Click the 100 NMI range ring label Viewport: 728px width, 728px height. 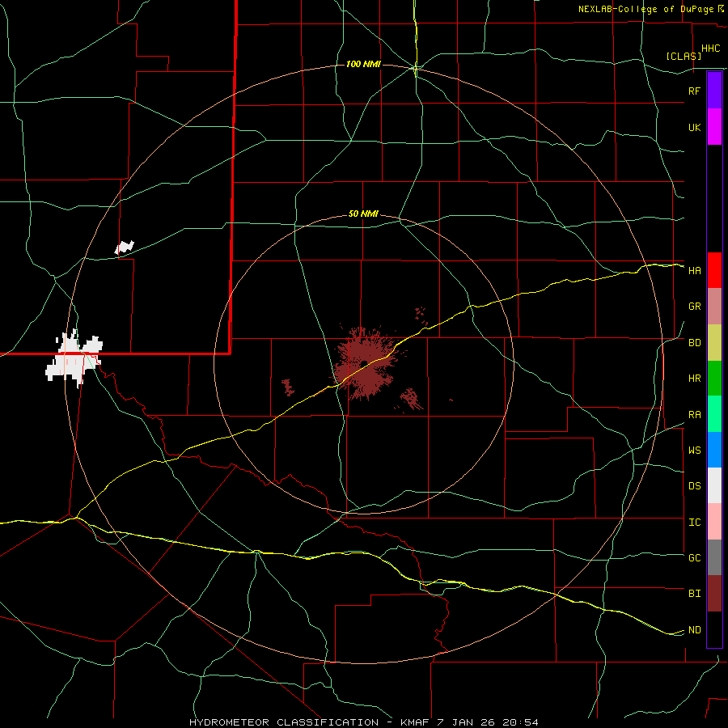click(363, 64)
